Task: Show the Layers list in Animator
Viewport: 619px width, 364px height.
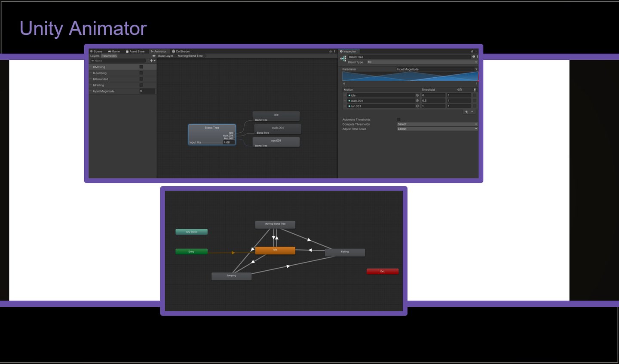Action: point(95,56)
